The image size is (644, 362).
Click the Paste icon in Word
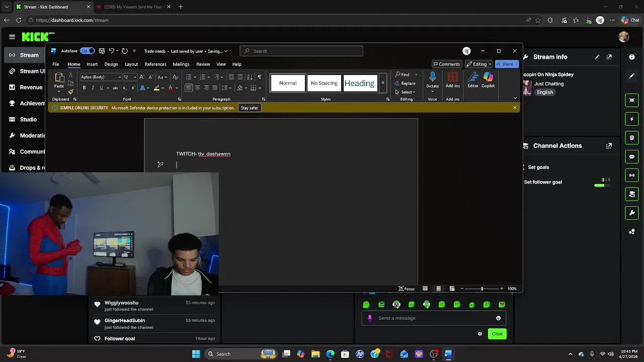[x=59, y=77]
